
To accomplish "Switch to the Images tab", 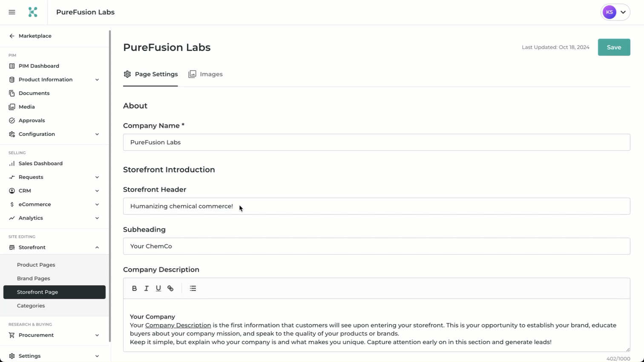I will (206, 74).
